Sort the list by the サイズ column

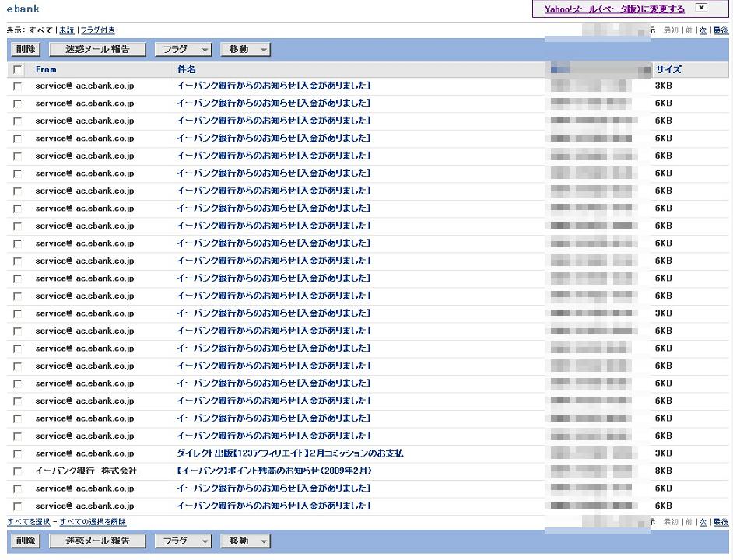tap(668, 69)
